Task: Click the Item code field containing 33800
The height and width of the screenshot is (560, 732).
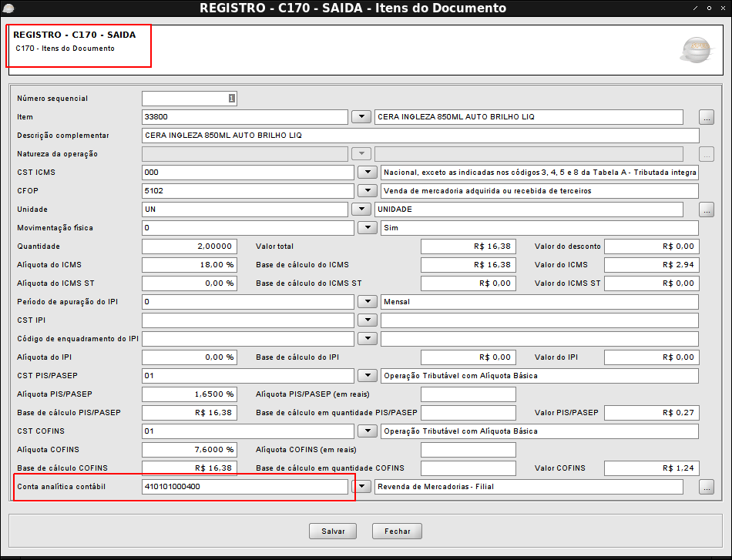Action: point(245,116)
